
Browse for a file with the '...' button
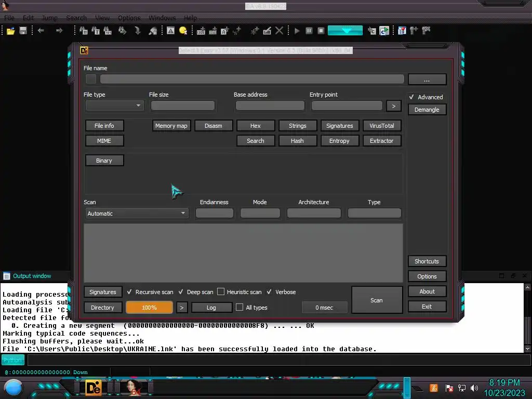pos(427,79)
